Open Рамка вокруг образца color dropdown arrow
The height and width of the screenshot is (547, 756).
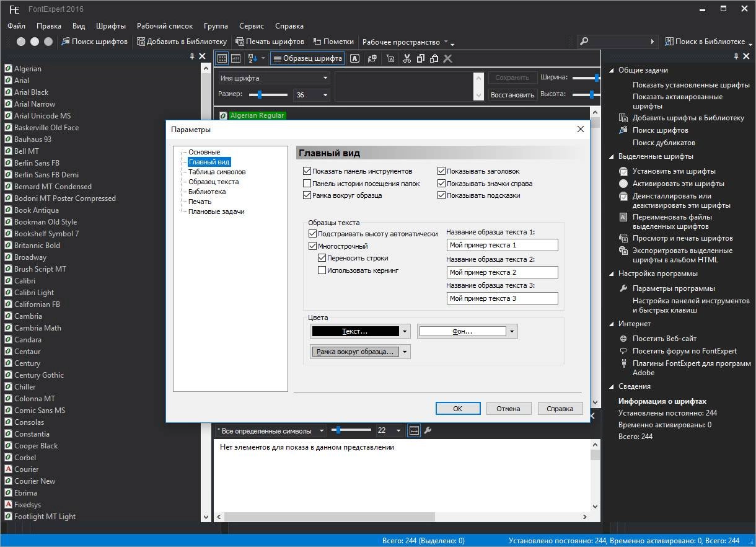(x=405, y=352)
